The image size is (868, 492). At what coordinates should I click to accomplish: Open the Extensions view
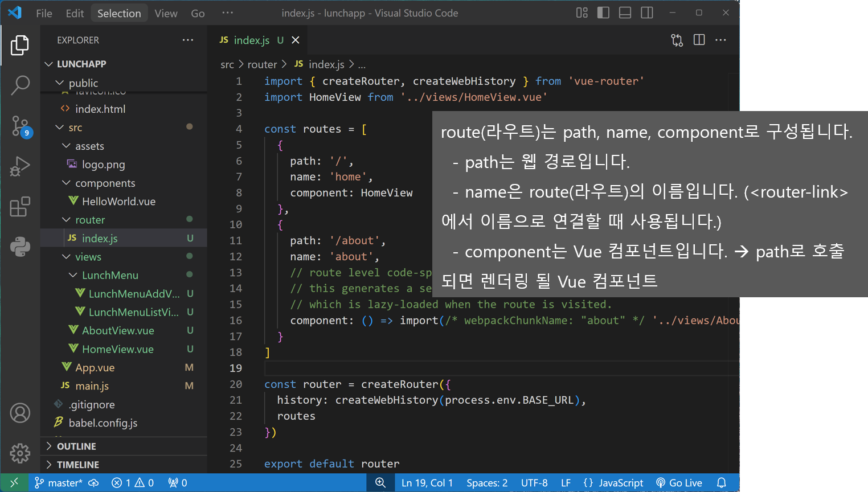click(x=20, y=207)
